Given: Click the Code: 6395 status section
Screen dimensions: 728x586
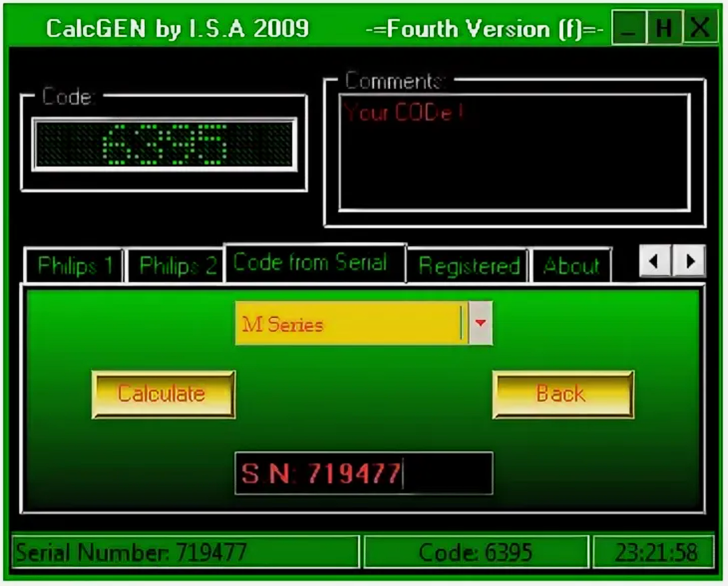Looking at the screenshot, I should (x=475, y=551).
